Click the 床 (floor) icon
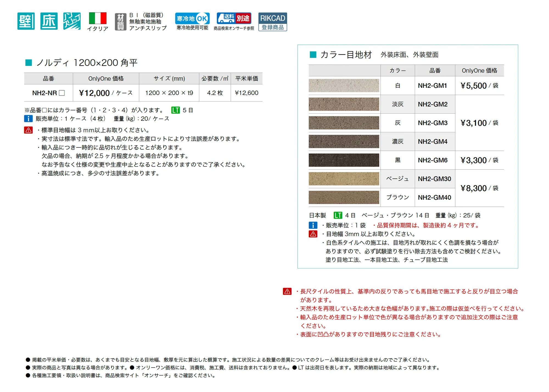The width and height of the screenshot is (549, 392). click(49, 21)
